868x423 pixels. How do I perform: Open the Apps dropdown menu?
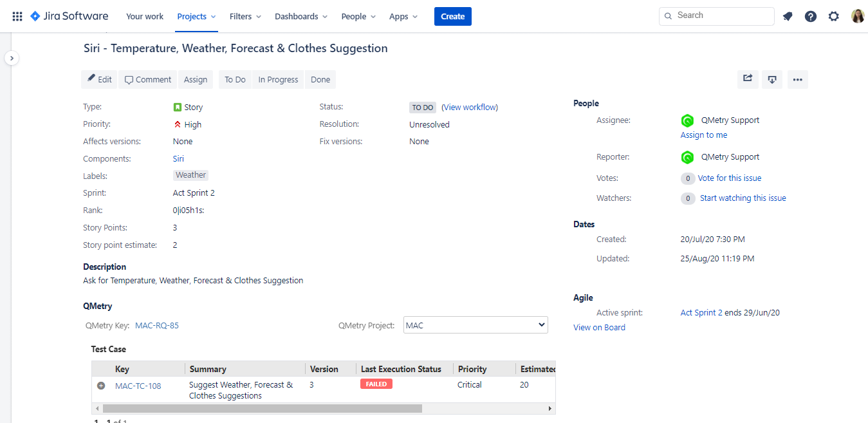(403, 16)
